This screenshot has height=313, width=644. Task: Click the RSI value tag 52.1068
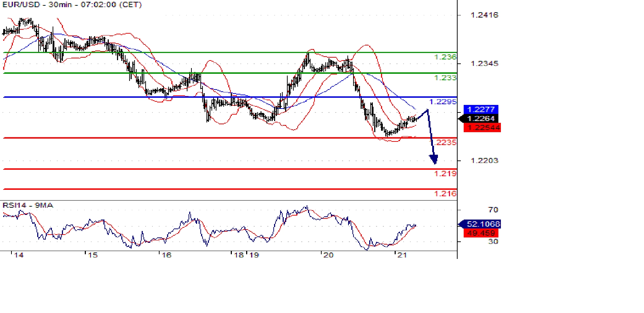[x=480, y=224]
